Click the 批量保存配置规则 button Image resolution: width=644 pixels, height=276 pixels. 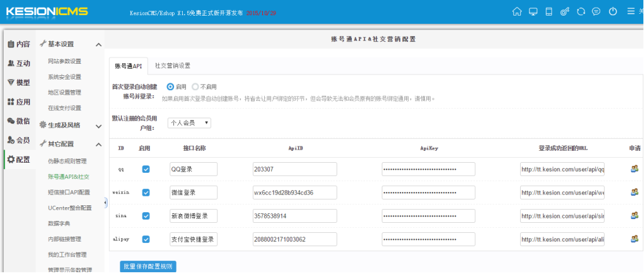[148, 267]
